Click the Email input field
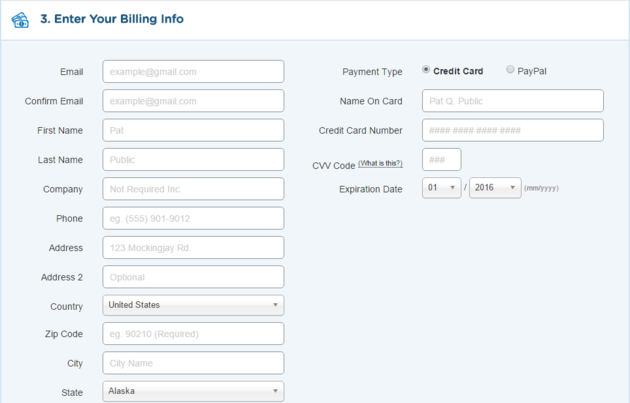Image resolution: width=630 pixels, height=403 pixels. coord(193,72)
